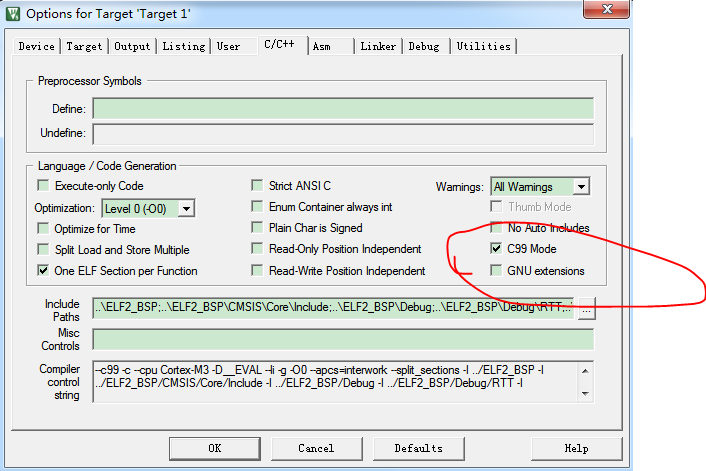The width and height of the screenshot is (706, 471).
Task: Expand the Warnings dropdown list
Action: (581, 187)
